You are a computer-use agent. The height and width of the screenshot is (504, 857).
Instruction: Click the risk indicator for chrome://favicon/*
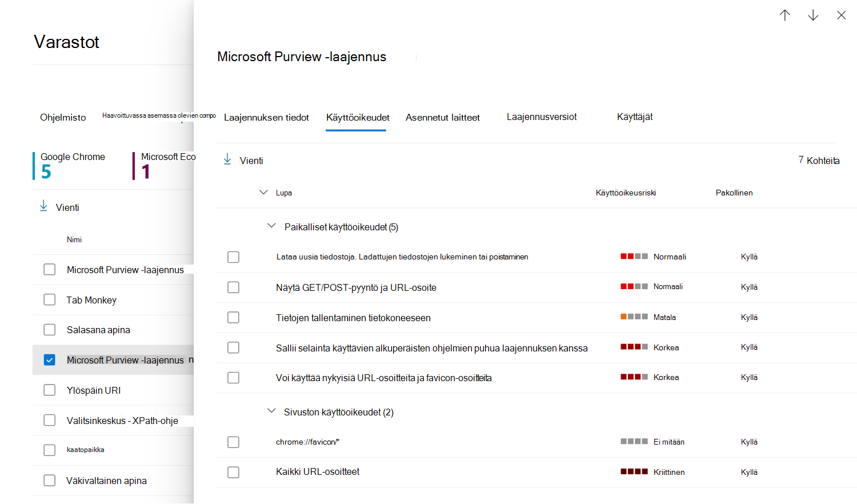634,442
